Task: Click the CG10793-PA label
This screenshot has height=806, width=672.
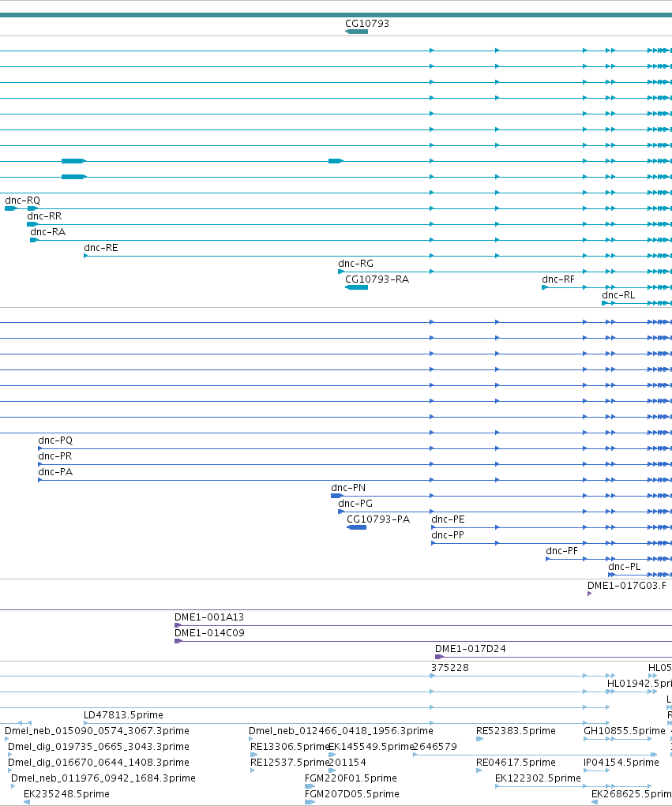Action: pos(378,519)
